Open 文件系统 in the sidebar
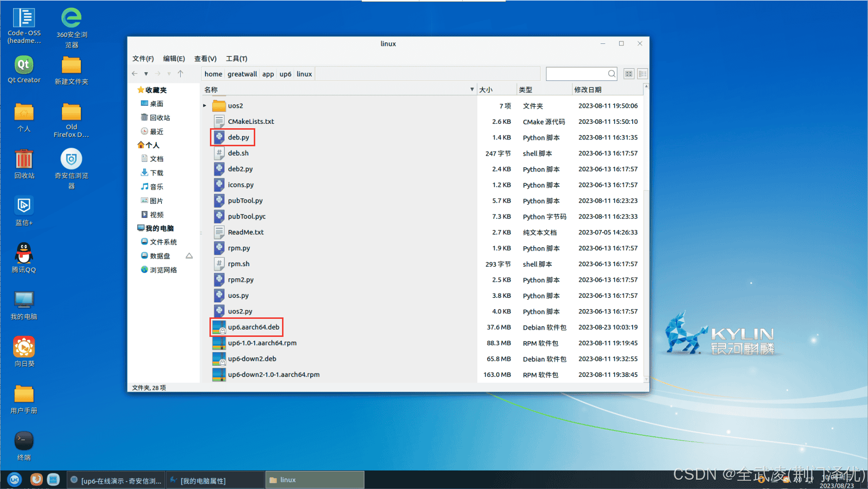Image resolution: width=868 pixels, height=489 pixels. pyautogui.click(x=163, y=242)
